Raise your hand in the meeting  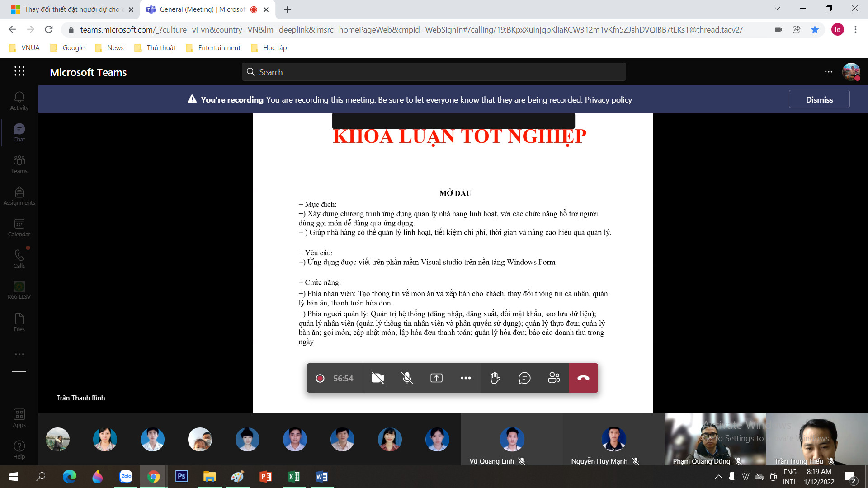coord(495,378)
